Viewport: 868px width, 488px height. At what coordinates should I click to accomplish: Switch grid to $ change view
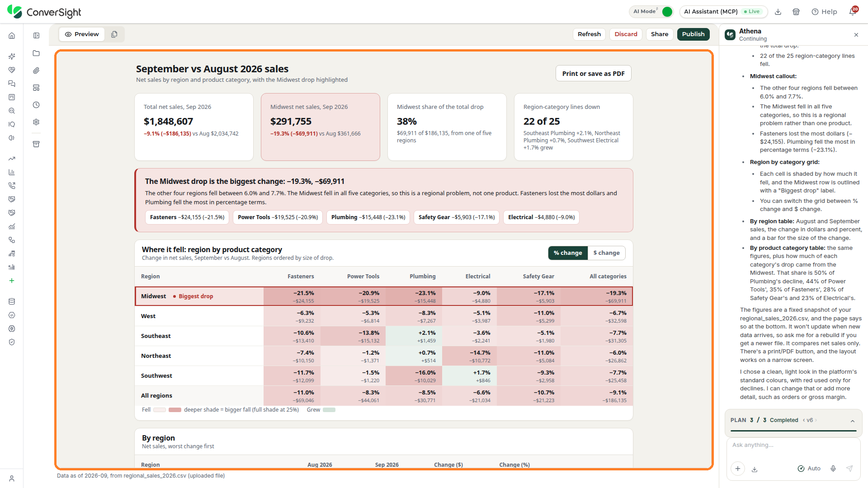click(606, 253)
